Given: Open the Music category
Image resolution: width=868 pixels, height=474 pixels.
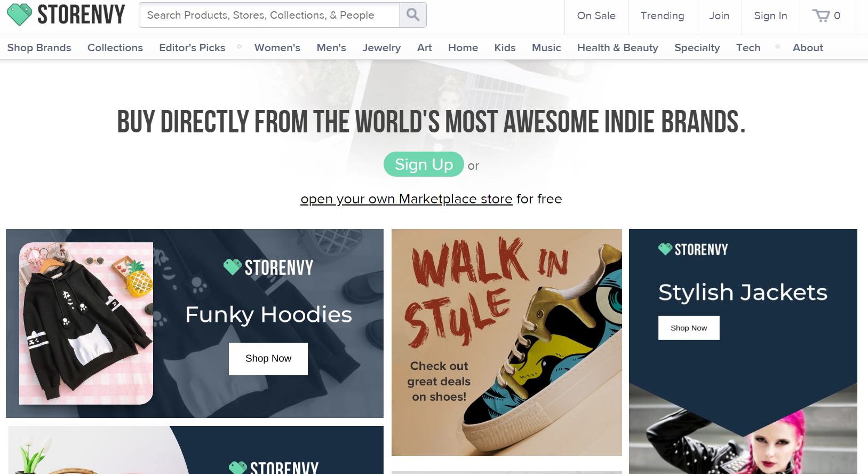Looking at the screenshot, I should click(x=546, y=48).
